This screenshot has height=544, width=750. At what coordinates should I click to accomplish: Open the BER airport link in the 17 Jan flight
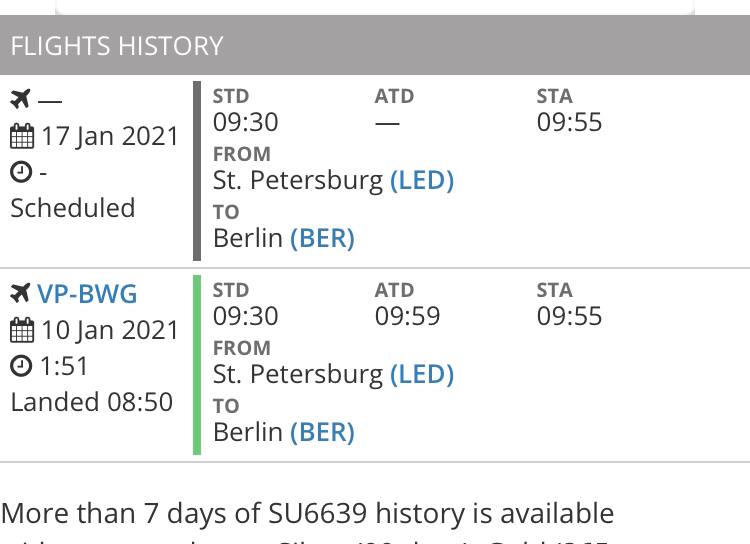[x=322, y=238]
